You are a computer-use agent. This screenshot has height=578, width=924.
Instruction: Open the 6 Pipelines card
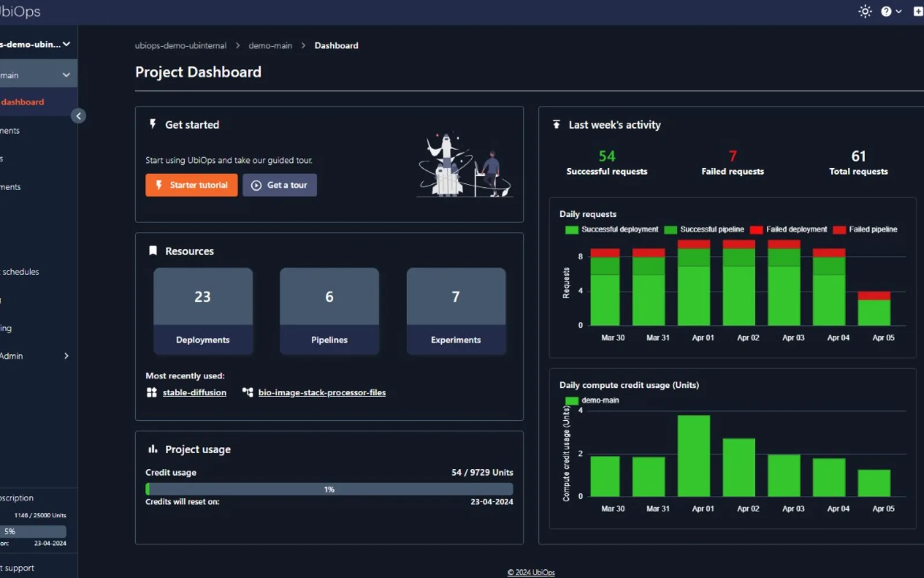[x=329, y=311]
